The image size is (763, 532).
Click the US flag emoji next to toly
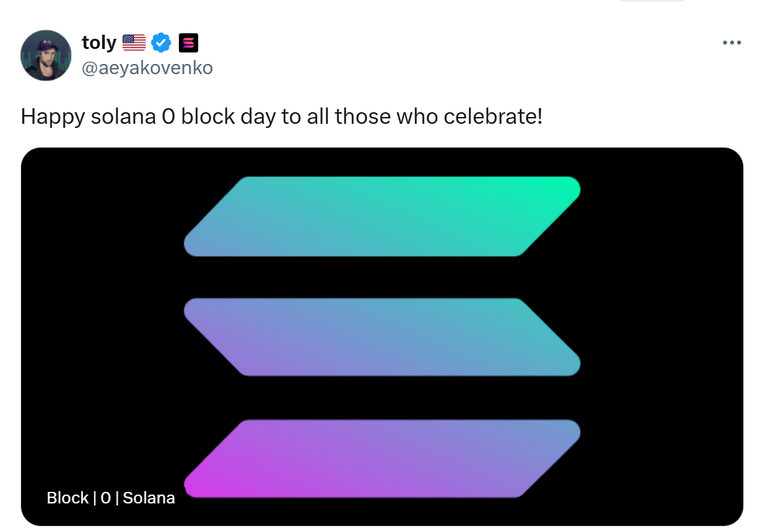point(134,43)
